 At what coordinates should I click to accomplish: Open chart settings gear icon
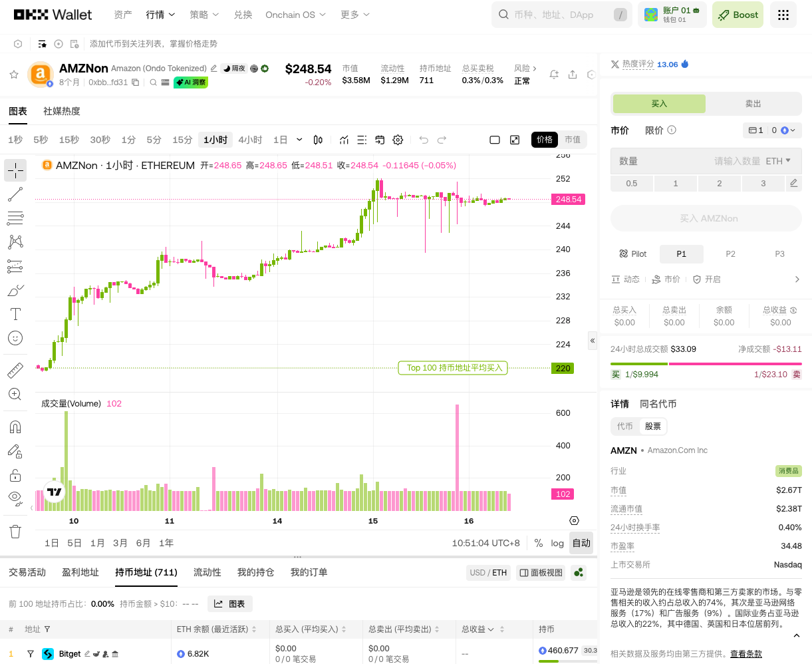[x=398, y=140]
